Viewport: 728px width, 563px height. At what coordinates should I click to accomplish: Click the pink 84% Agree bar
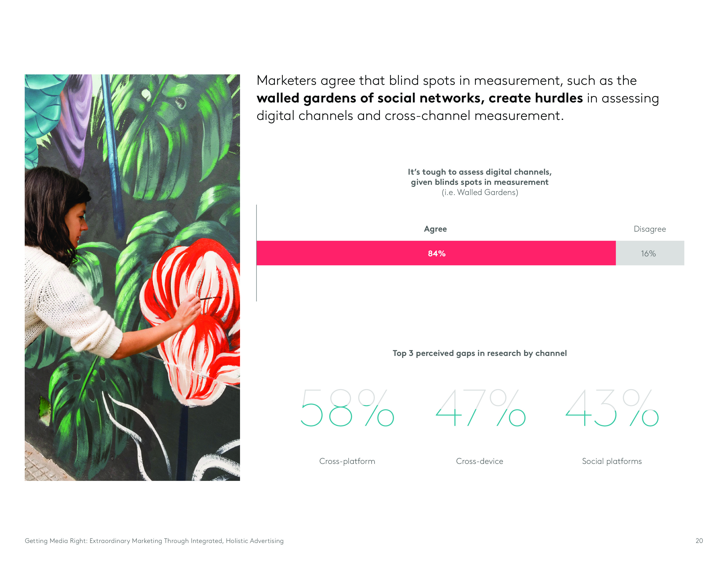(436, 253)
